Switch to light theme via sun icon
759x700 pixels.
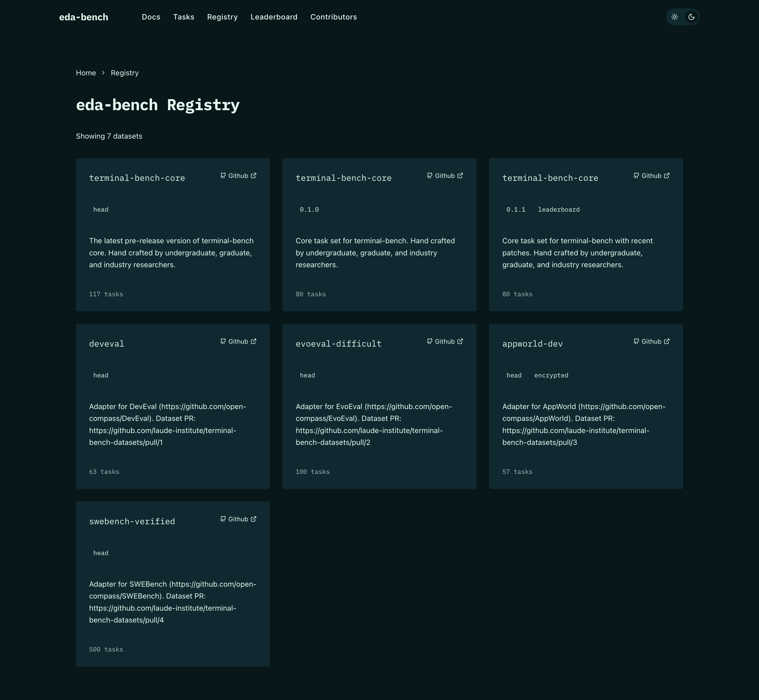click(x=675, y=17)
